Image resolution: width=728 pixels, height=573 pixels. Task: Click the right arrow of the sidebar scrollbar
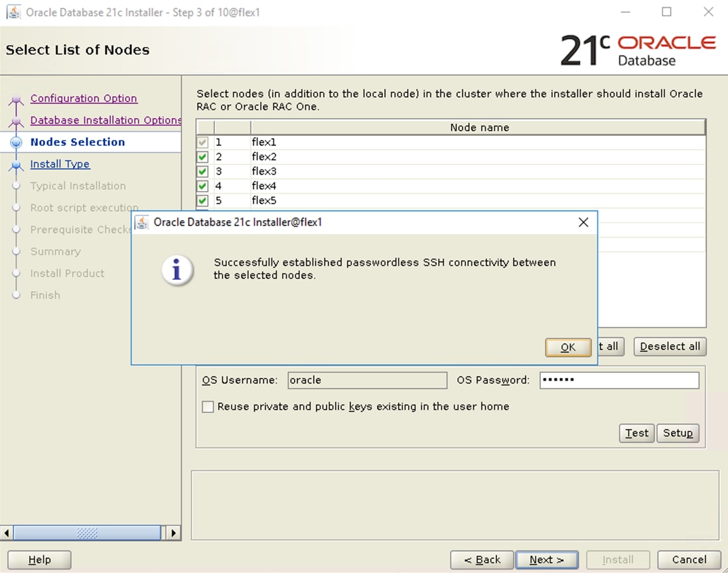(x=174, y=533)
